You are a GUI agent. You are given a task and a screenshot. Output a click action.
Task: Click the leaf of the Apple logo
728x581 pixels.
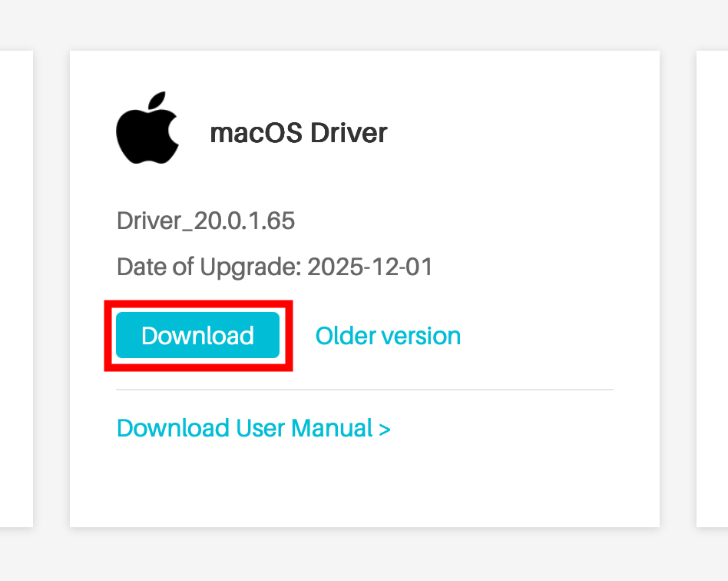[x=159, y=103]
